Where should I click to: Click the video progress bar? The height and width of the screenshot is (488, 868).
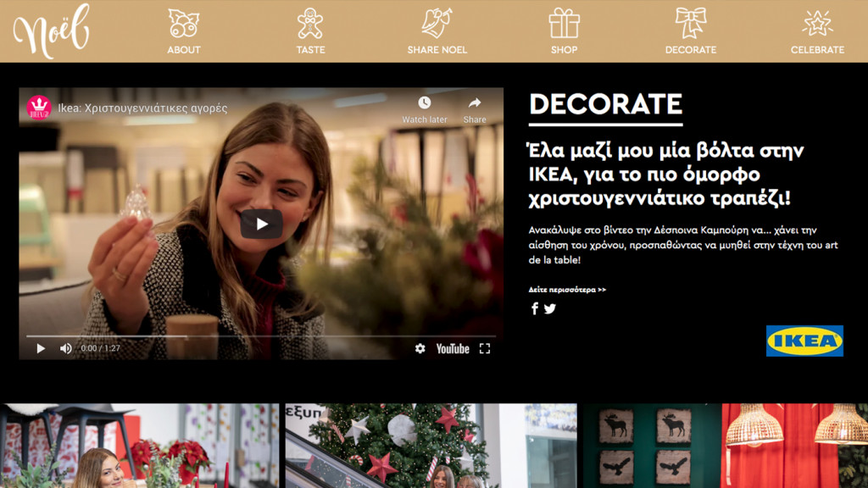[x=261, y=335]
